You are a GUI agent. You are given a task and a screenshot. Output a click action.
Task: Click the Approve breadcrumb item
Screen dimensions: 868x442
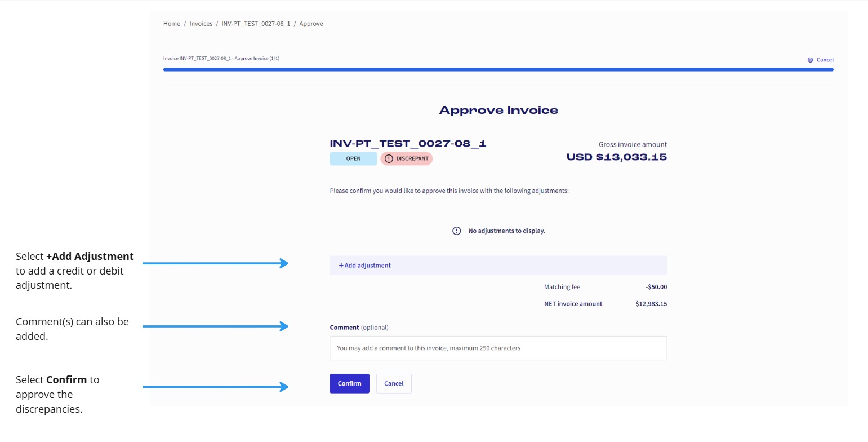(311, 24)
